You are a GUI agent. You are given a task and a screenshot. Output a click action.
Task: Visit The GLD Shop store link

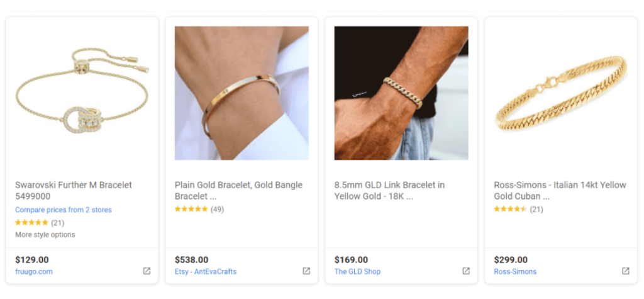(357, 271)
